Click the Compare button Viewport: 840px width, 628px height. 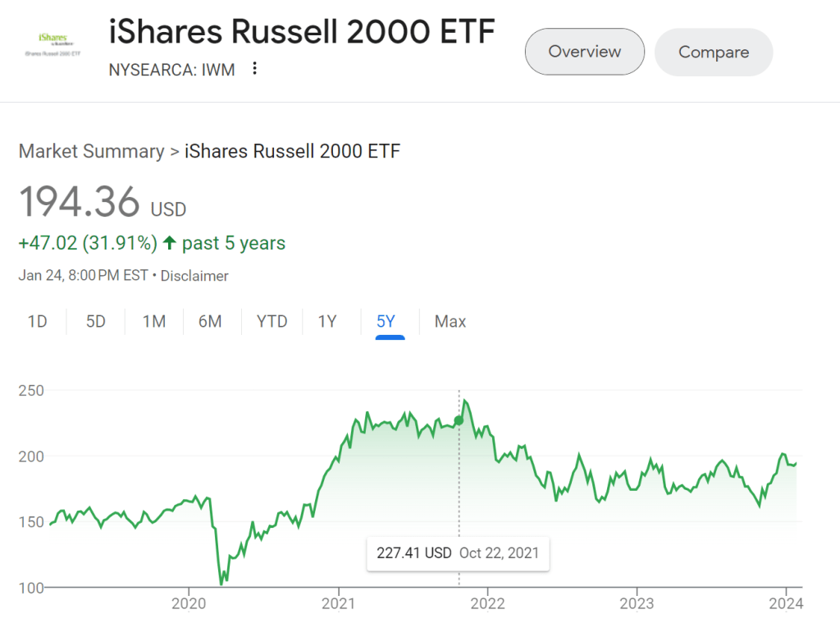(x=713, y=53)
